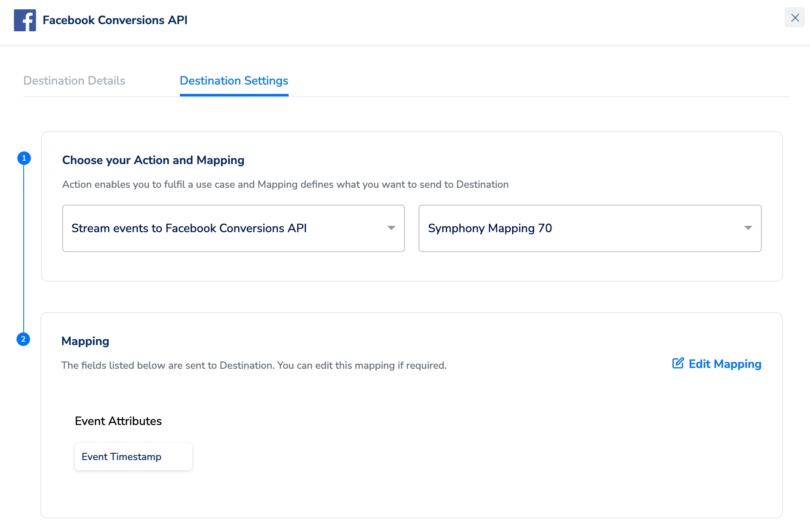Click the Facebook Conversions API title
This screenshot has width=810, height=532.
pyautogui.click(x=115, y=20)
